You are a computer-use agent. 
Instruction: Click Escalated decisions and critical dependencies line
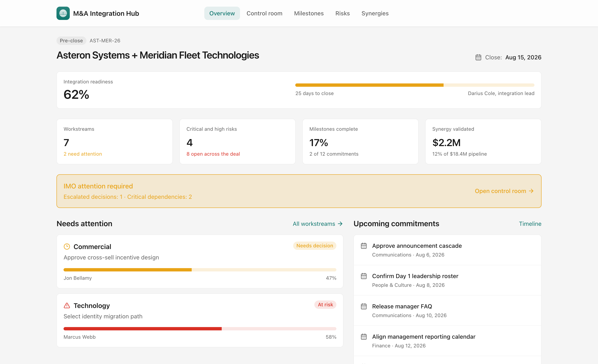point(128,197)
